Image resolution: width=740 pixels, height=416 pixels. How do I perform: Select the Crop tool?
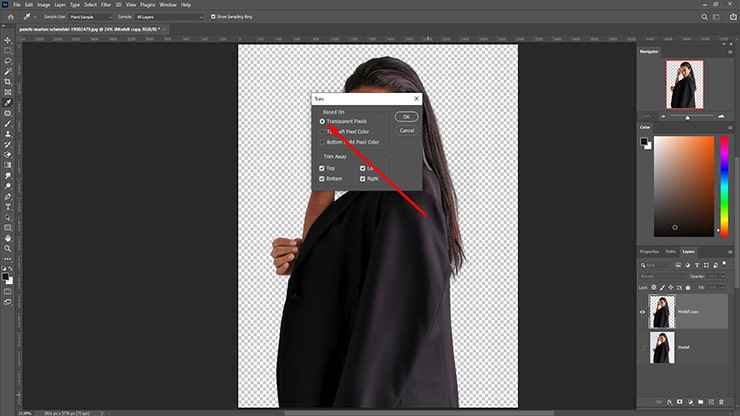(8, 82)
